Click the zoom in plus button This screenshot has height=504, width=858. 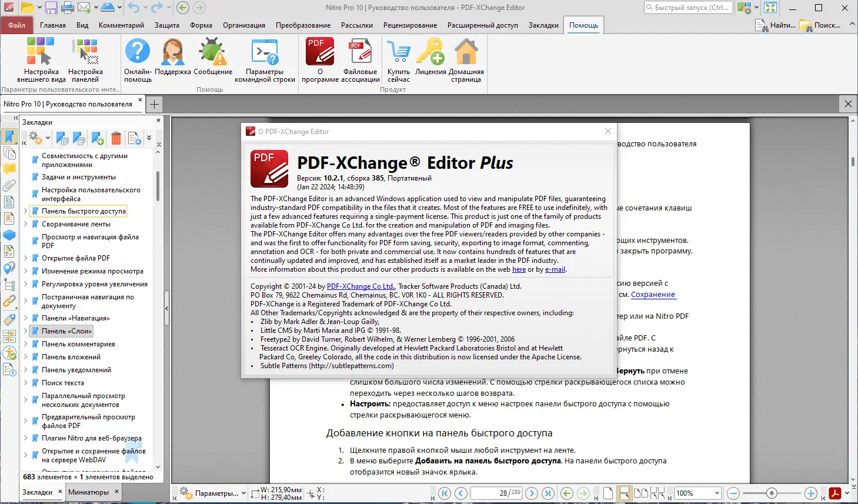pos(811,493)
